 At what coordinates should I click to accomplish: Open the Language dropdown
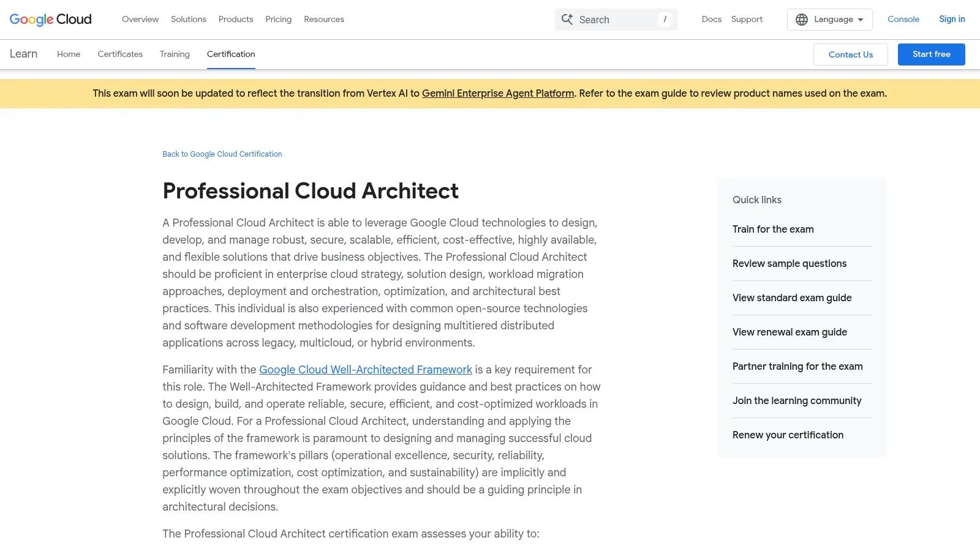tap(829, 20)
